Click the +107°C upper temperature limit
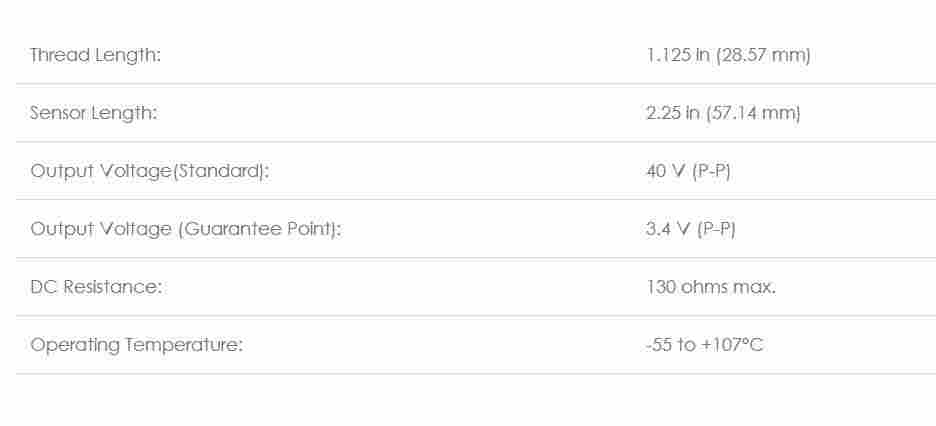The height and width of the screenshot is (426, 936). (732, 345)
